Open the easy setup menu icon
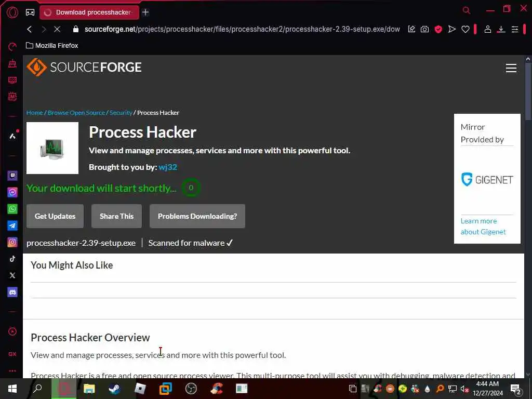 click(x=515, y=29)
